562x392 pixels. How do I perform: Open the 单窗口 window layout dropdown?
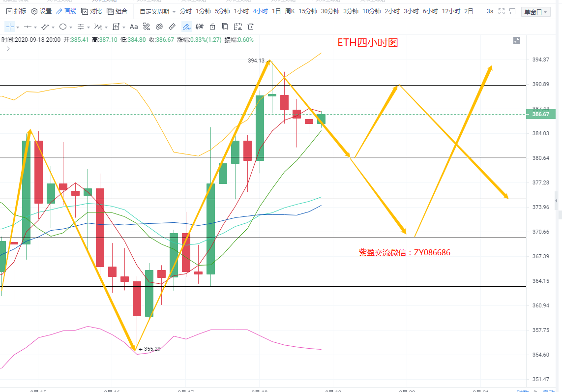[x=535, y=12]
